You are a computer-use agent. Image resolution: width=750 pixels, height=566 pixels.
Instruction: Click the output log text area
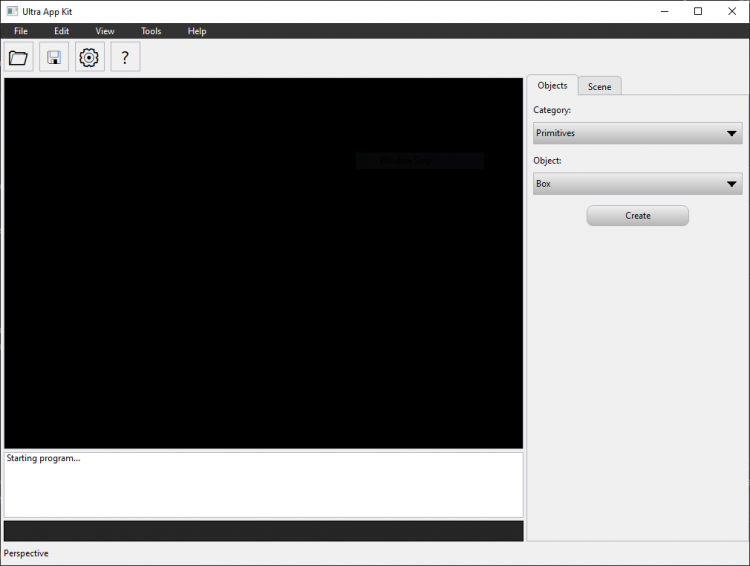point(263,485)
